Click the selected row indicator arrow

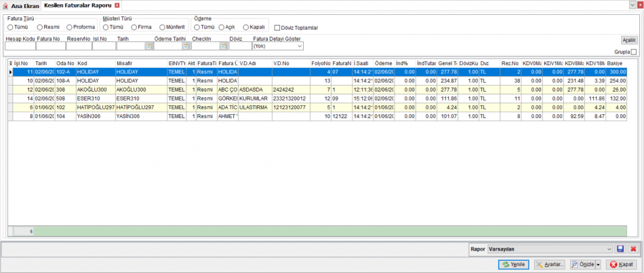click(10, 72)
